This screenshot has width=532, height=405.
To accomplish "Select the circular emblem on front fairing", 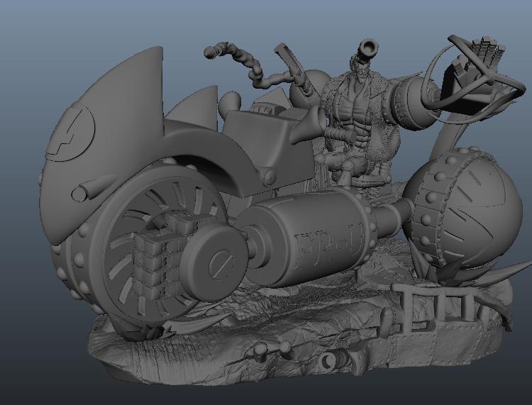I will tap(70, 135).
